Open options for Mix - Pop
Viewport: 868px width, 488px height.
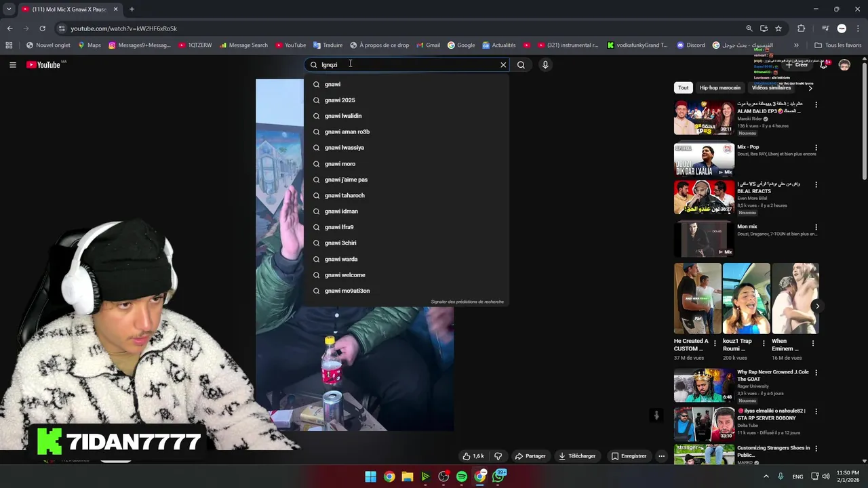click(816, 147)
